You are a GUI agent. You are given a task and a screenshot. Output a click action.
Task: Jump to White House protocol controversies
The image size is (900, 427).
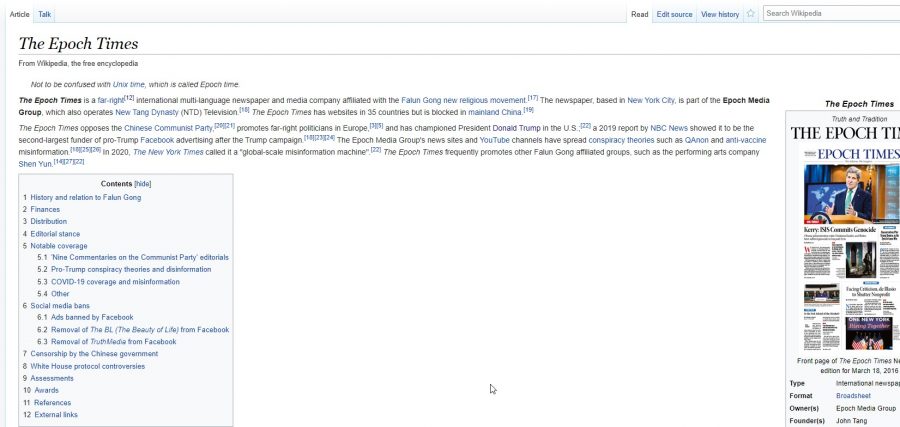(88, 367)
